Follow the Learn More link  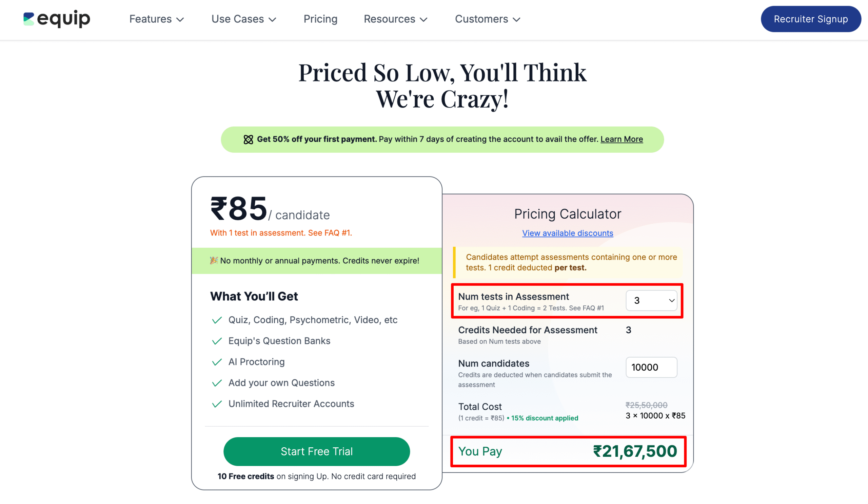click(622, 139)
